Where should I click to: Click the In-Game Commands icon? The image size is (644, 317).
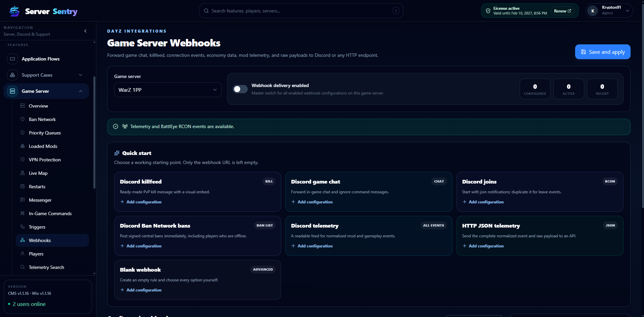23,213
